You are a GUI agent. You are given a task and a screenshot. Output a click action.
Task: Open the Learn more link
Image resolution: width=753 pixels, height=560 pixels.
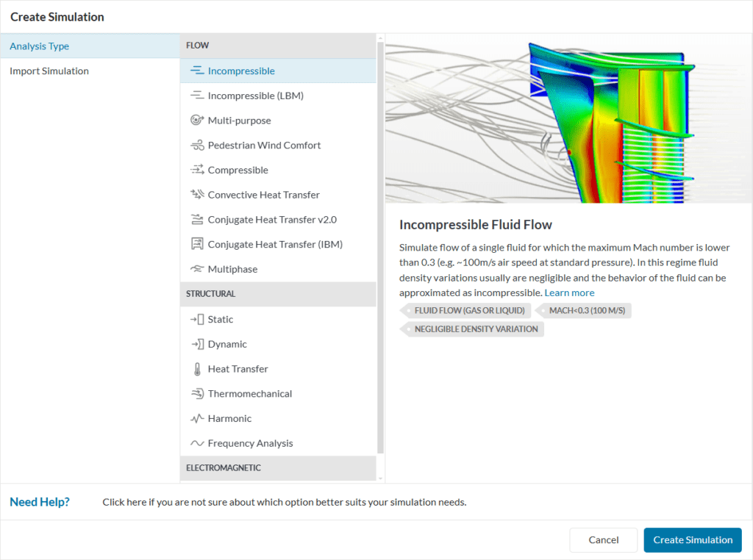pos(569,292)
